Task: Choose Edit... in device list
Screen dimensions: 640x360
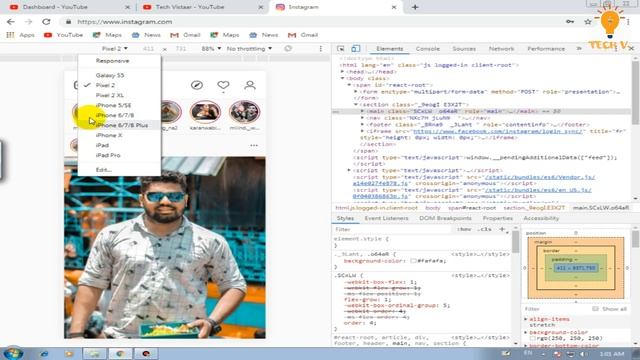Action: (x=119, y=170)
